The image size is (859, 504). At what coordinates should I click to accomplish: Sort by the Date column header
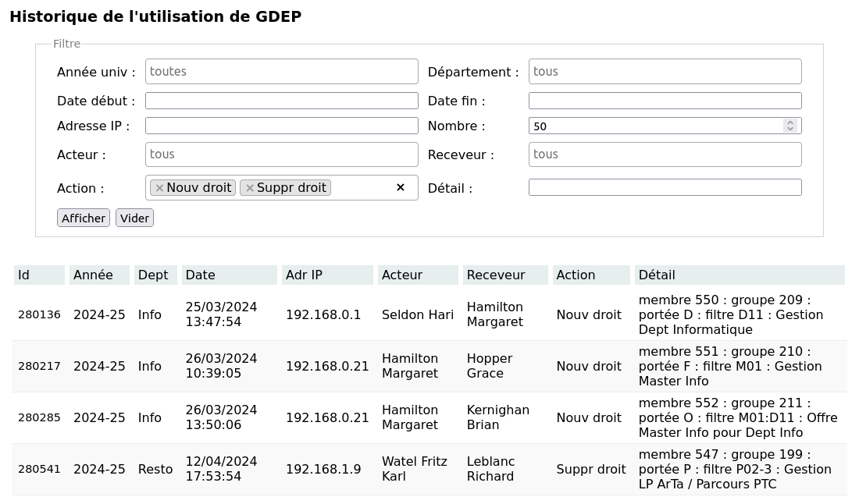[x=229, y=275]
